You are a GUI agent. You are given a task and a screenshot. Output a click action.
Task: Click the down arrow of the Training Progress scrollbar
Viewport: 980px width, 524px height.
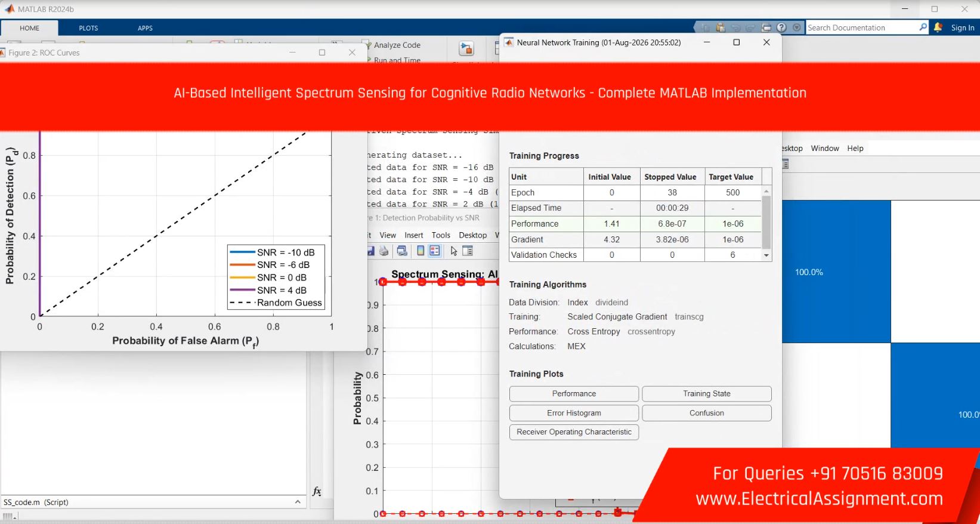(x=766, y=255)
